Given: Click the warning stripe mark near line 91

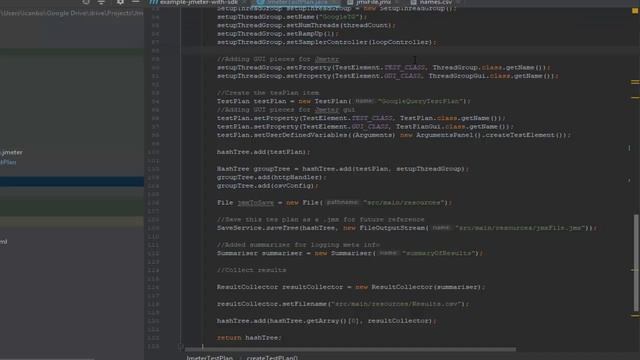Looking at the screenshot, I should coord(635,82).
